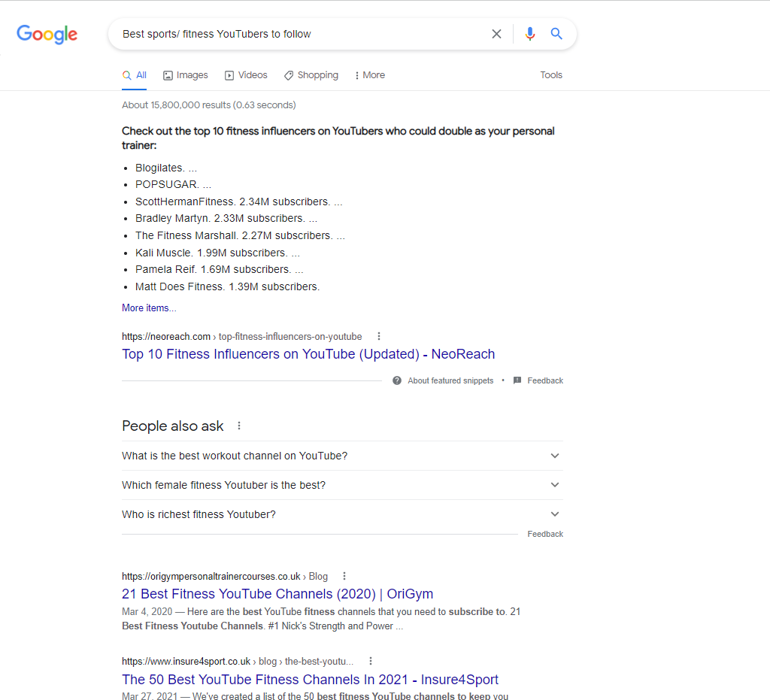Click Feedback under People also ask
Image resolution: width=770 pixels, height=700 pixels.
[x=545, y=534]
